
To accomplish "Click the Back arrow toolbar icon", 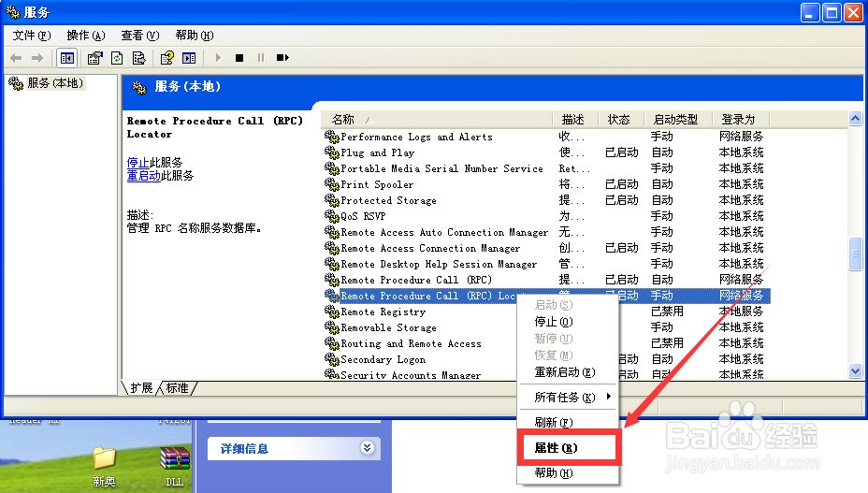I will point(16,58).
